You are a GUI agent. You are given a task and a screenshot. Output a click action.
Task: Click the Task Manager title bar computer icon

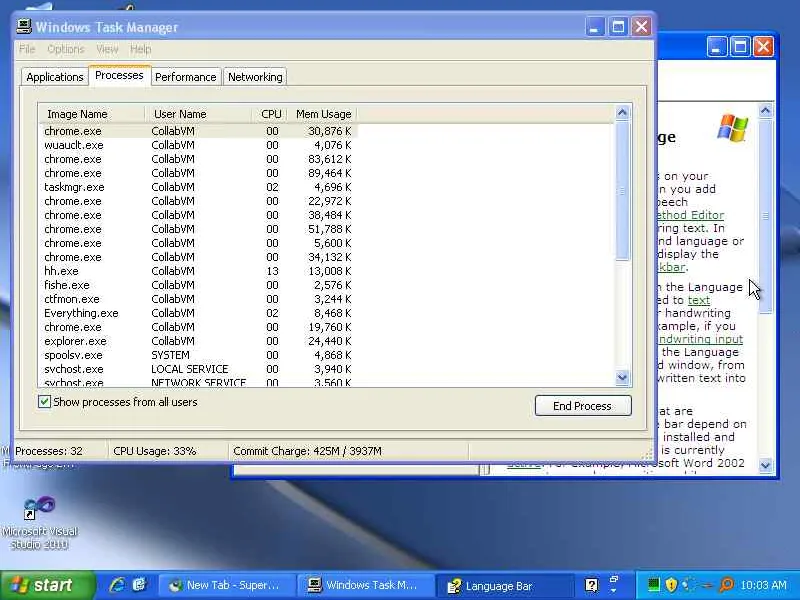(24, 26)
